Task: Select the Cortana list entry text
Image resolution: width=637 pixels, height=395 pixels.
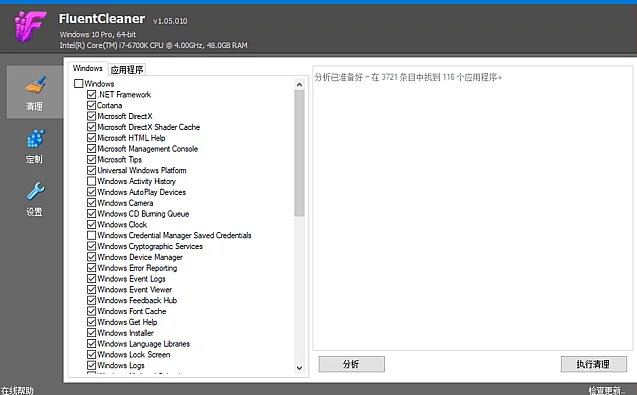Action: [x=110, y=105]
